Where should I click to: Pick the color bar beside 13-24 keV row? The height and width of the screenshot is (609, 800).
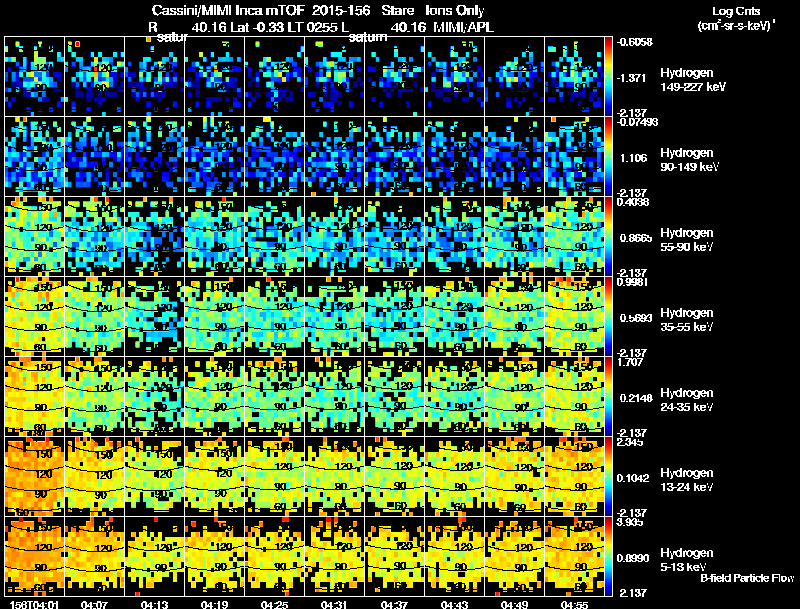[608, 477]
